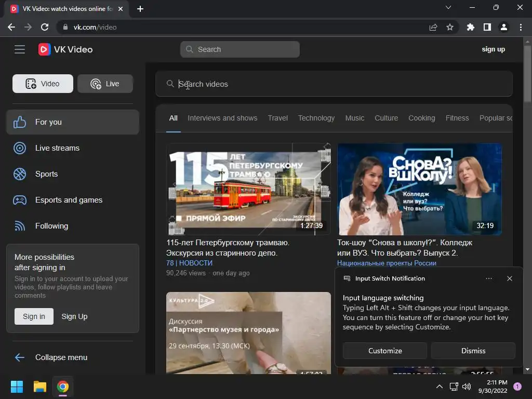
Task: Show hidden system tray icons
Action: click(x=440, y=387)
